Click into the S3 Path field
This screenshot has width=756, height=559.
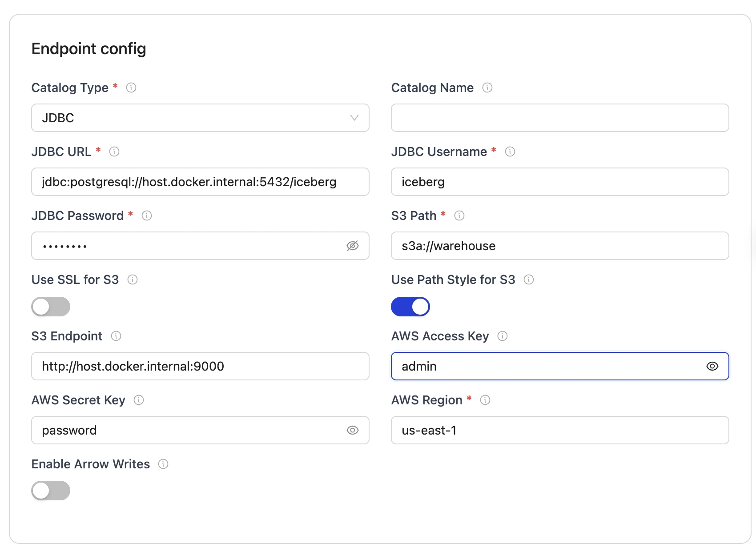click(559, 246)
